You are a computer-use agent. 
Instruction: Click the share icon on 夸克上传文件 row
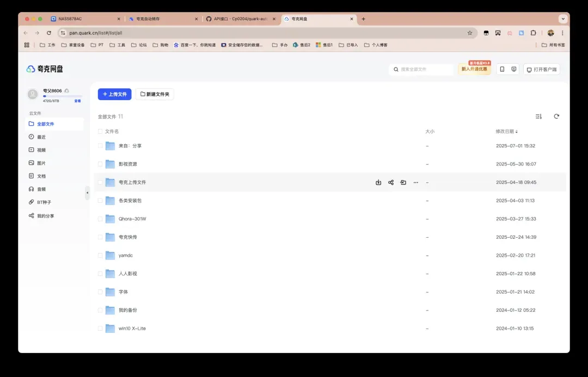391,183
